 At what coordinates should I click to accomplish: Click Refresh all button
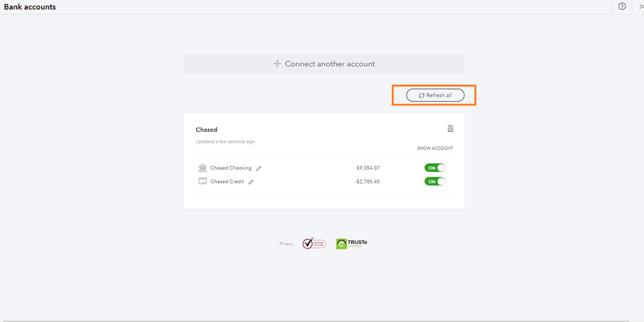(x=435, y=95)
